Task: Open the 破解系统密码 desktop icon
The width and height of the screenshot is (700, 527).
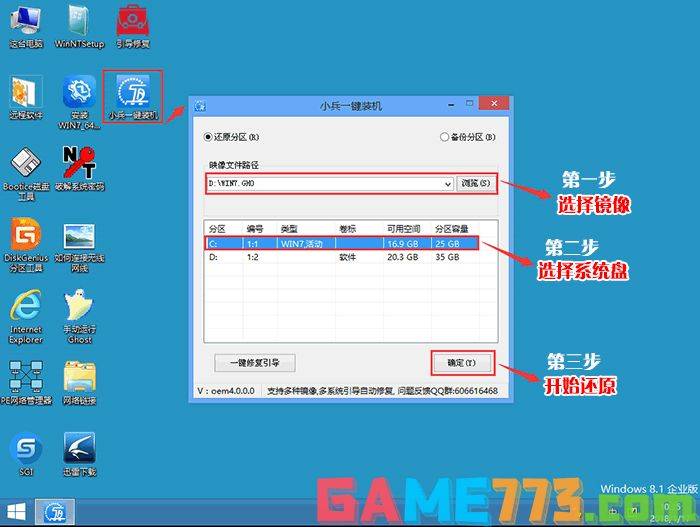Action: (x=79, y=169)
